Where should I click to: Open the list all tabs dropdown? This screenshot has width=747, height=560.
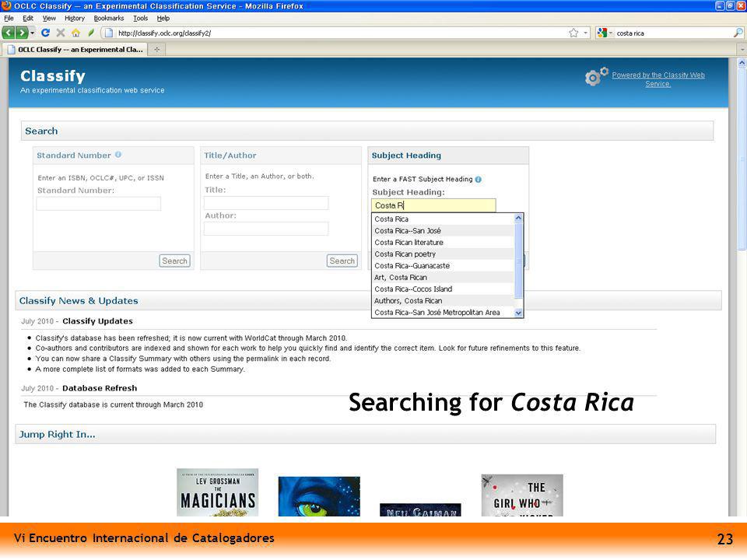point(742,49)
